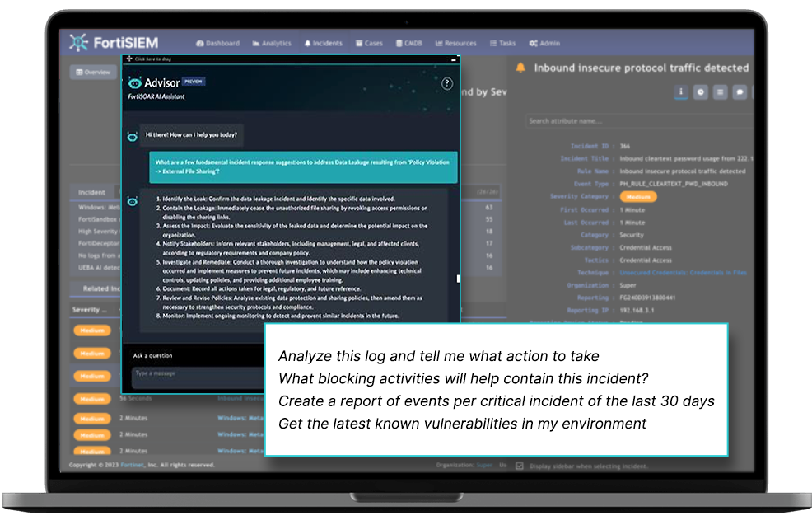Viewport: 812px width, 525px height.
Task: Click the user question about Data Leakage
Action: pyautogui.click(x=303, y=166)
